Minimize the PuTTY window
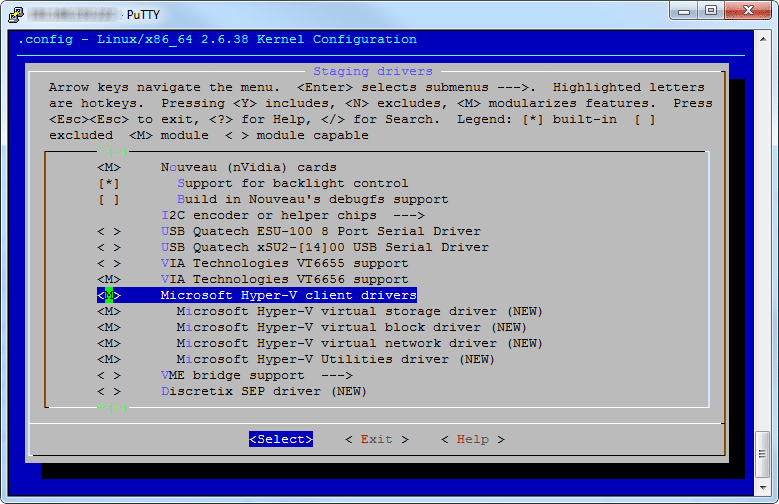The image size is (779, 504). [x=684, y=11]
